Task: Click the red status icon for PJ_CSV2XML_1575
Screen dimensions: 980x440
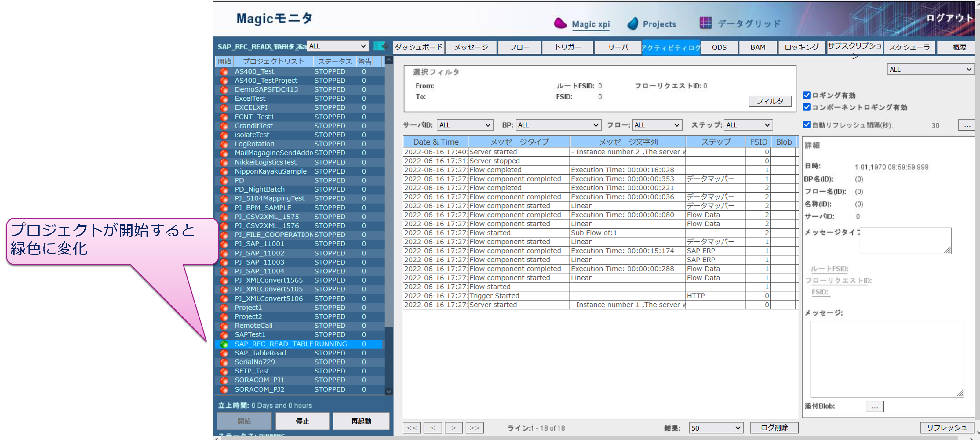Action: [224, 217]
